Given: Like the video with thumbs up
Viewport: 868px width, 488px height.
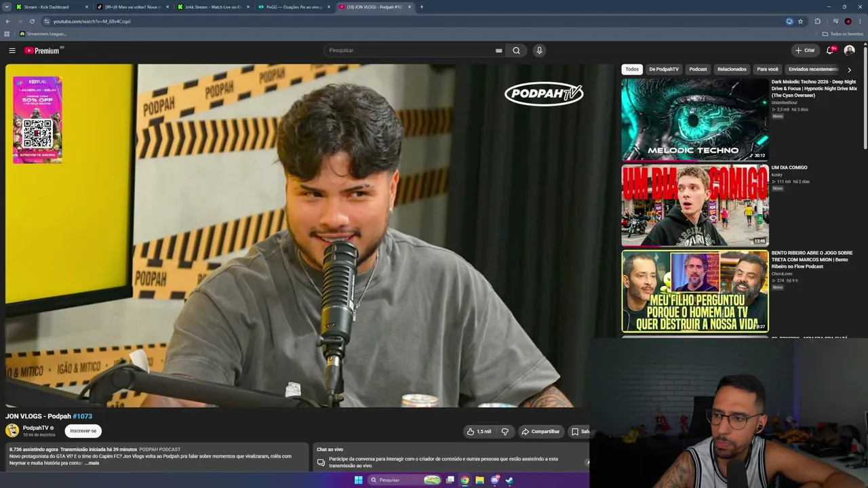Looking at the screenshot, I should (x=479, y=432).
